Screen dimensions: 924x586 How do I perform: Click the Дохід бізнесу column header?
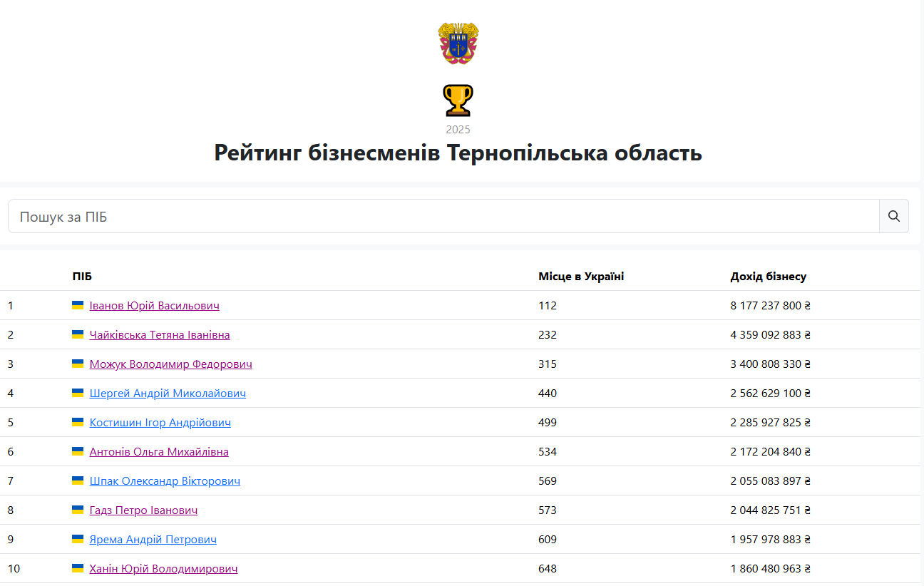click(x=768, y=277)
